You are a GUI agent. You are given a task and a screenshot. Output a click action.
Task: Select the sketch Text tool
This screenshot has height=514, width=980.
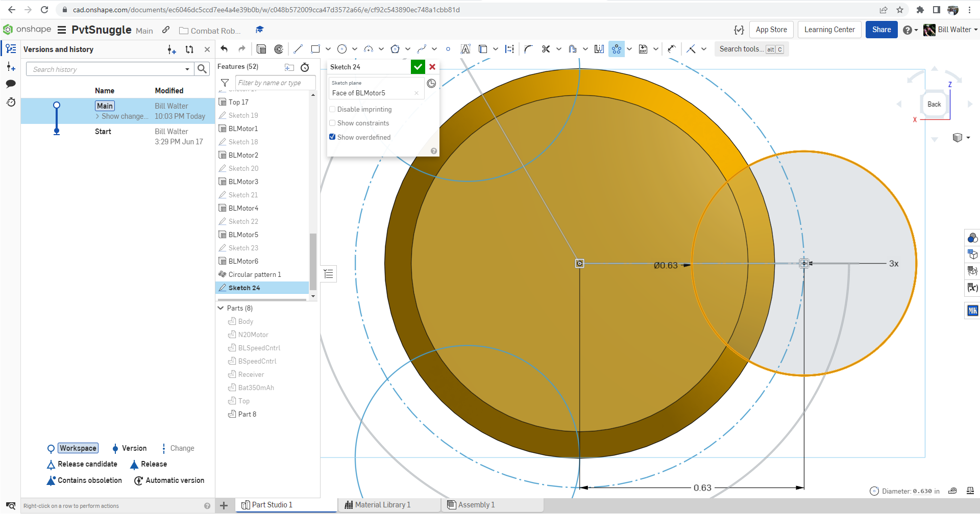465,49
